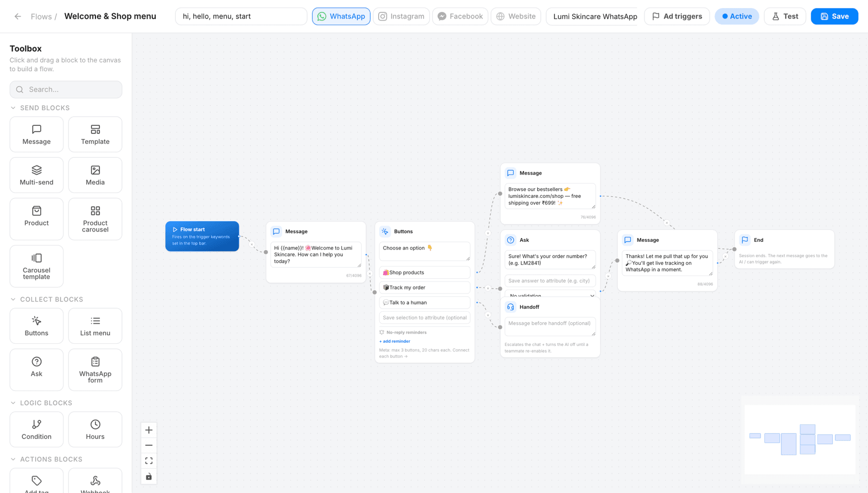
Task: Collapse the Actions Blocks section
Action: pyautogui.click(x=47, y=459)
